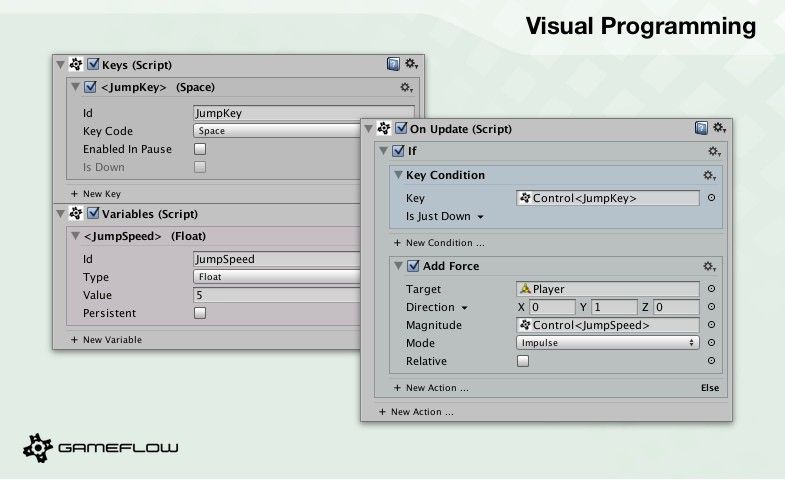Open the Is Just Down dropdown
Viewport: 785px width, 480px height.
click(445, 216)
